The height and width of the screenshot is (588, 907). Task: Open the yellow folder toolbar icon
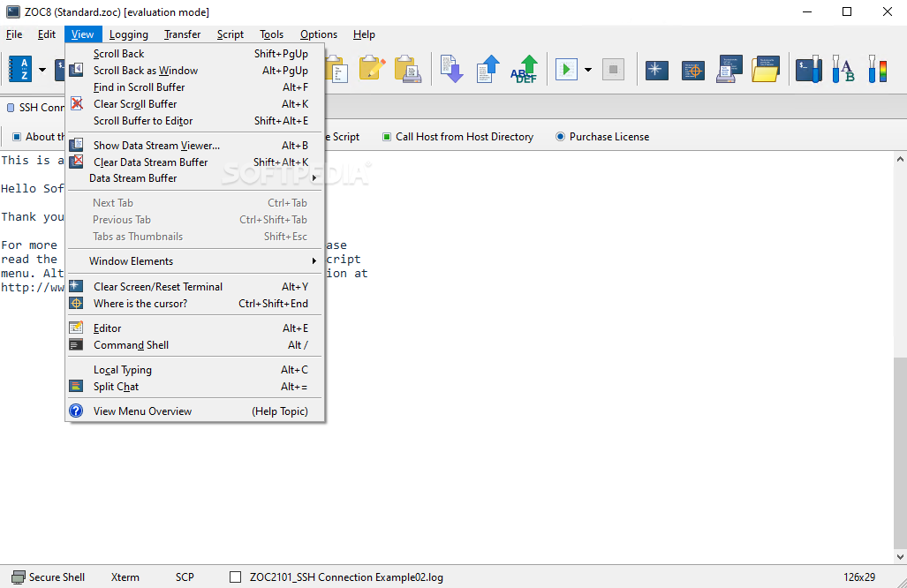(x=766, y=70)
